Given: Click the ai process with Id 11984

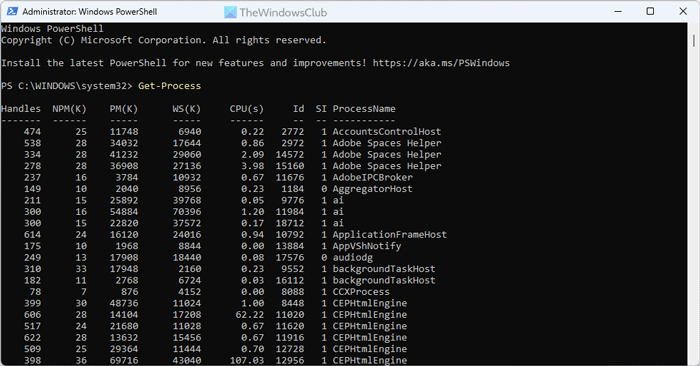Looking at the screenshot, I should coord(338,212).
